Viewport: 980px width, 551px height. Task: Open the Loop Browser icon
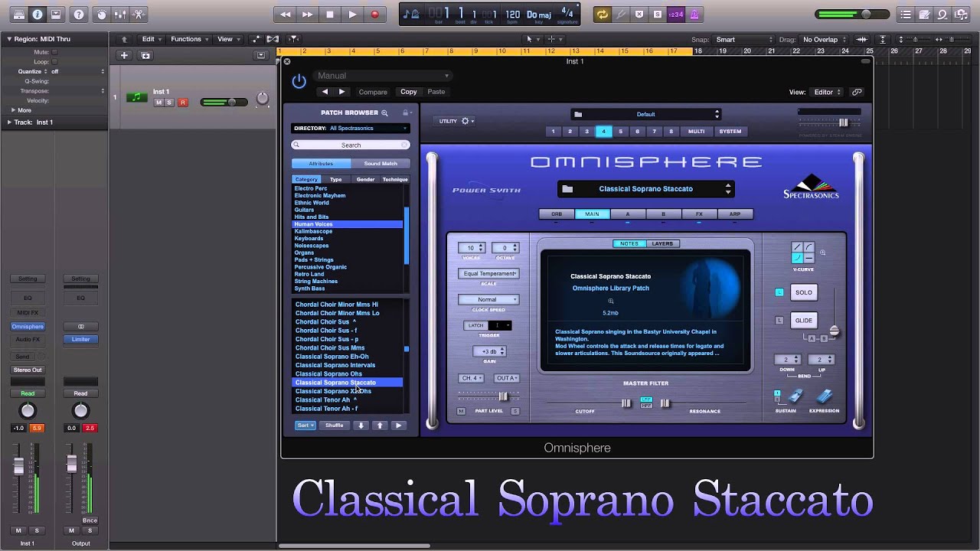tap(943, 14)
